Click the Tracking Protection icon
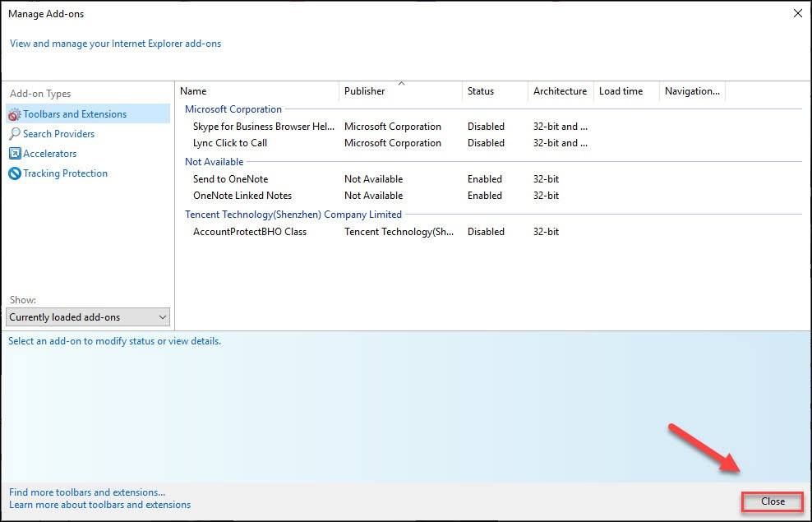The width and height of the screenshot is (812, 522). click(x=15, y=173)
